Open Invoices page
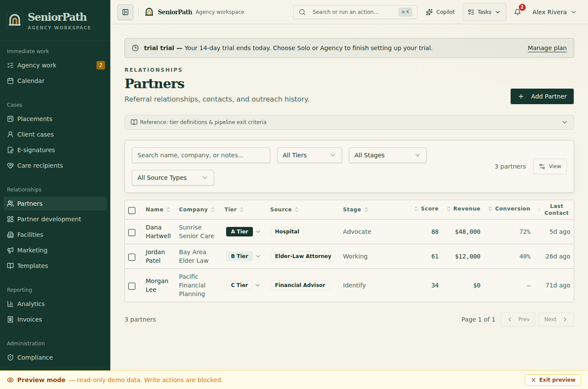588x389 pixels. (x=55, y=319)
